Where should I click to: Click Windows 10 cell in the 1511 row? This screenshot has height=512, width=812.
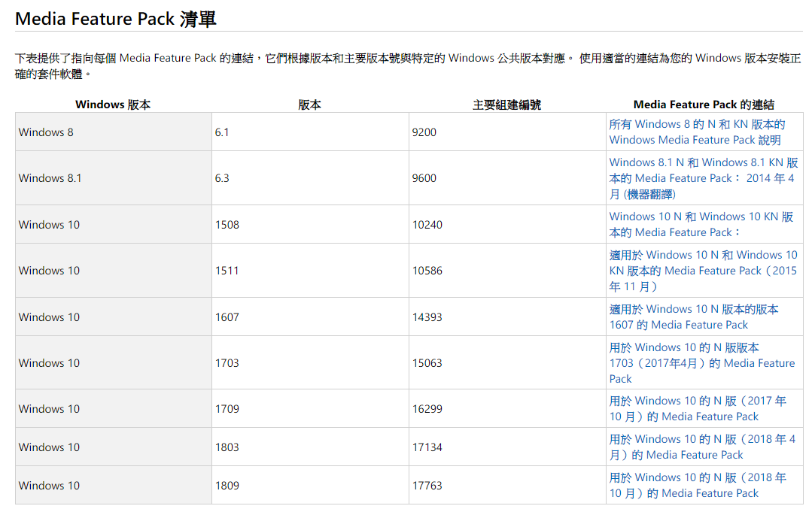pos(114,271)
